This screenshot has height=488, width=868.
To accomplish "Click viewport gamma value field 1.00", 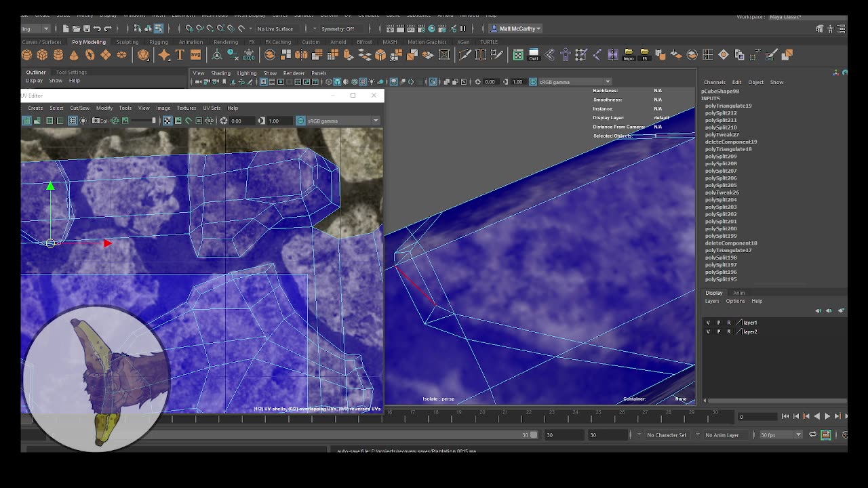I will click(x=518, y=82).
